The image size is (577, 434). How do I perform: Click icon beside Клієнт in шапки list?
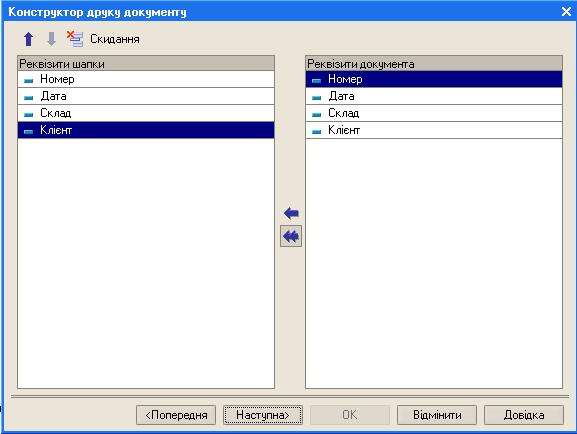coord(28,131)
